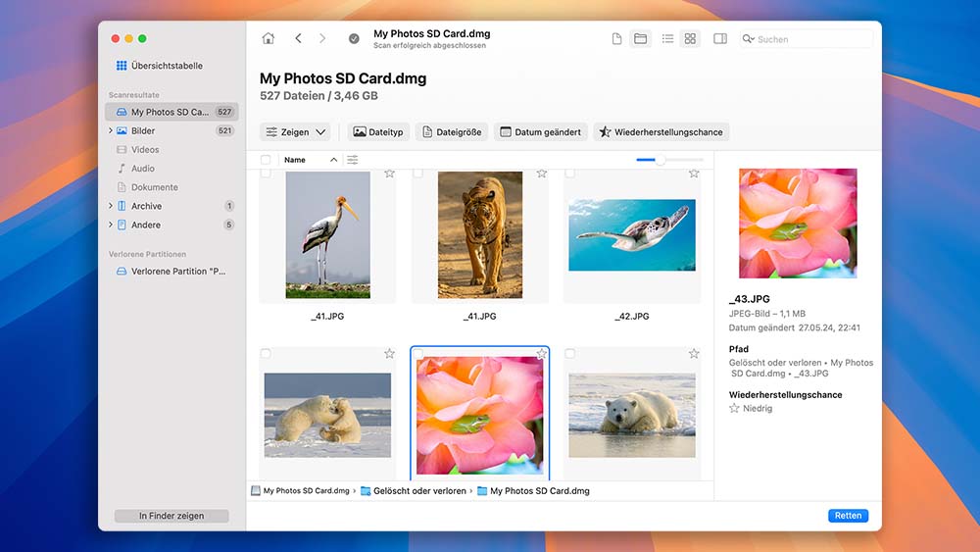Select the tiger photo thumbnail
This screenshot has width=980, height=552.
pyautogui.click(x=480, y=235)
